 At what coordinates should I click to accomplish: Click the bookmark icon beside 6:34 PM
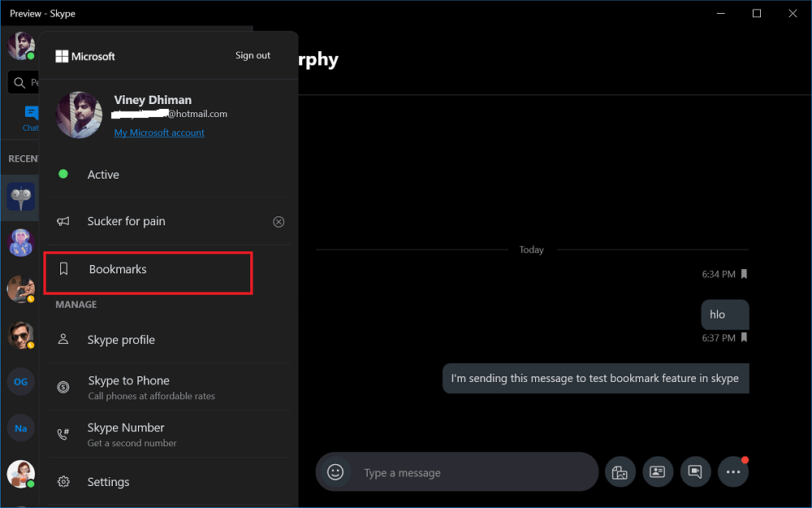coord(744,274)
